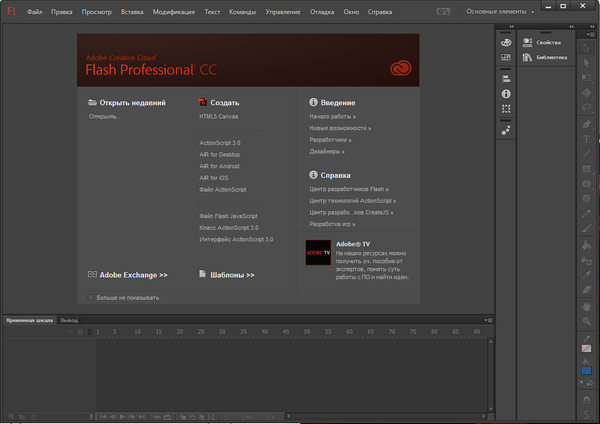Switch to the Вывод tab

tap(69, 320)
